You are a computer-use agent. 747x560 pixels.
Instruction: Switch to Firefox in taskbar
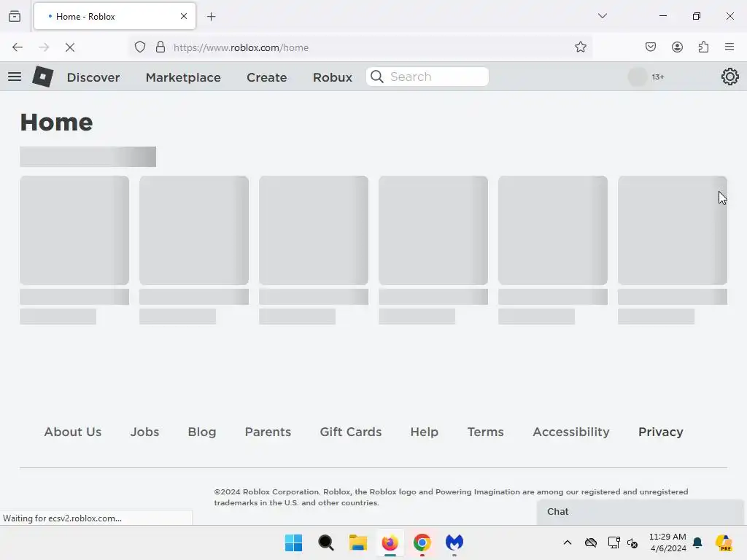[390, 542]
